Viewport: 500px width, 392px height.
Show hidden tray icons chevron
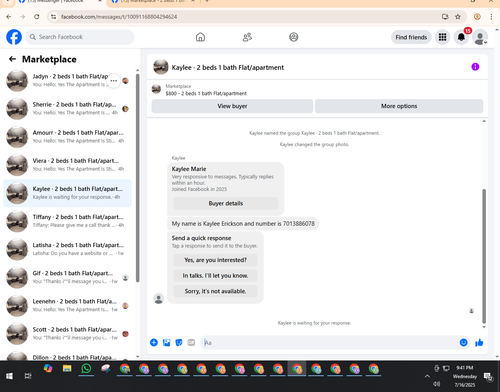click(427, 376)
